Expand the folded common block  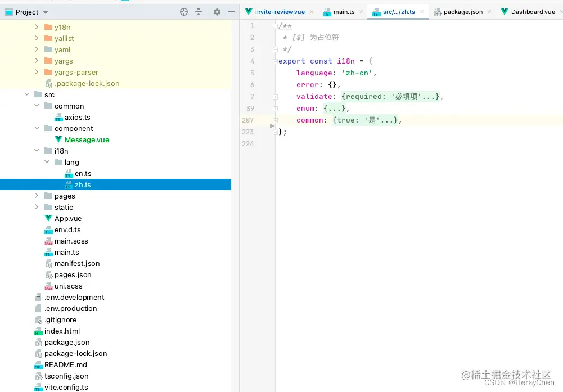(x=275, y=120)
